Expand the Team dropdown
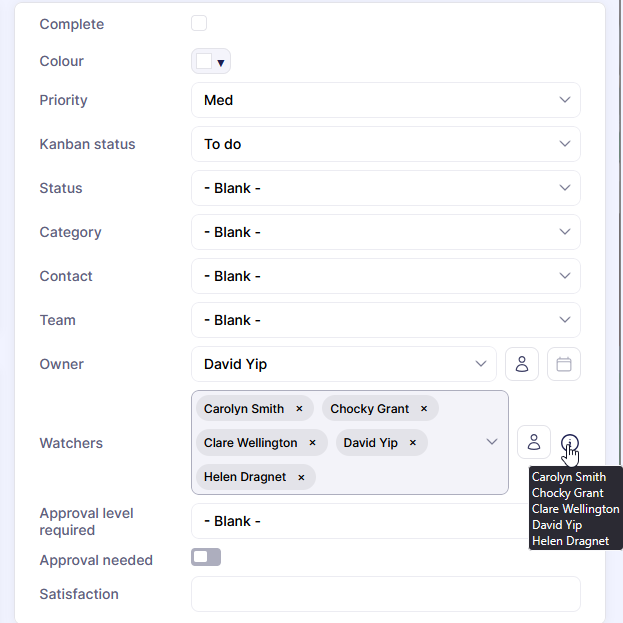This screenshot has width=623, height=623. tap(385, 320)
